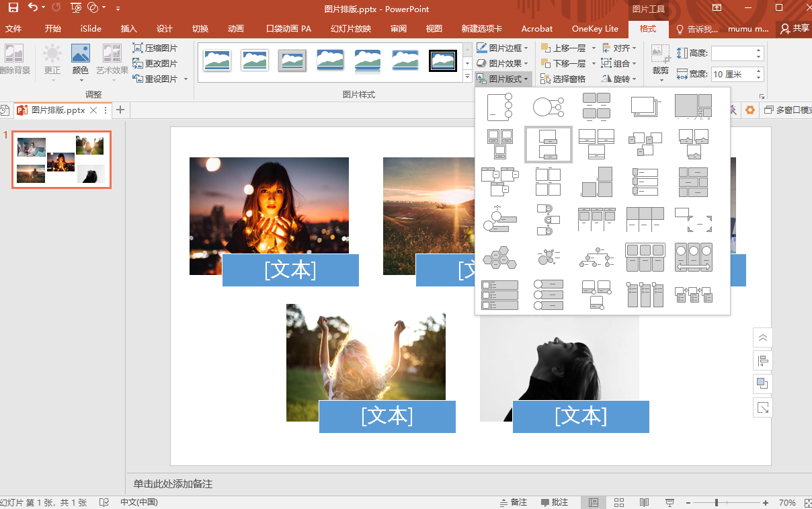The height and width of the screenshot is (509, 812).
Task: Switch to the OneKey Lite tab
Action: pyautogui.click(x=595, y=28)
